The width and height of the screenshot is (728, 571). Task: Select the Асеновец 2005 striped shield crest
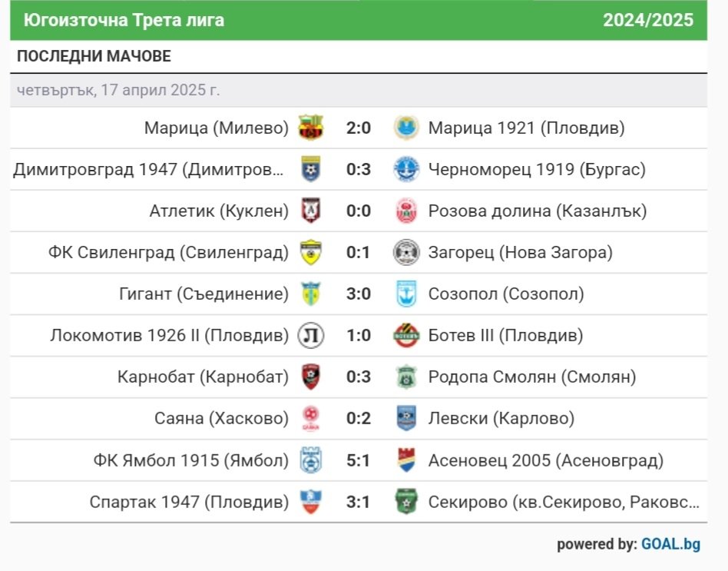(406, 460)
